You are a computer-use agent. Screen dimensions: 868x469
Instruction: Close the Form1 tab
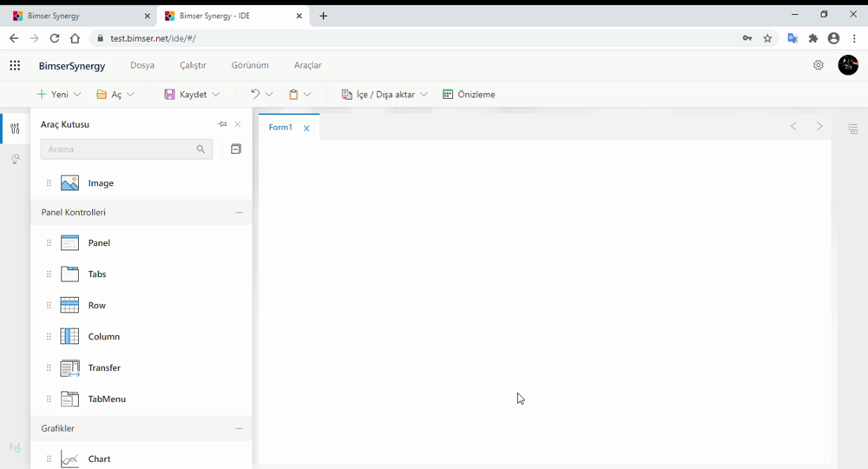click(306, 129)
